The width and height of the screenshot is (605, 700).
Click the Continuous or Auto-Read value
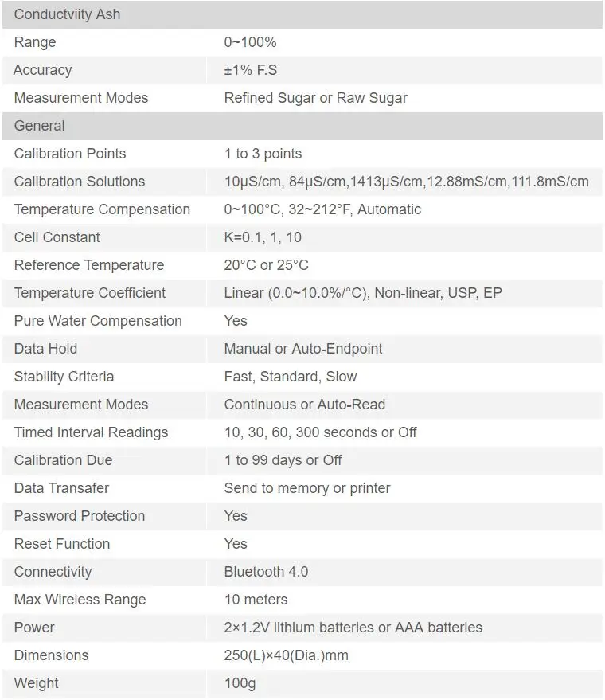(x=305, y=405)
